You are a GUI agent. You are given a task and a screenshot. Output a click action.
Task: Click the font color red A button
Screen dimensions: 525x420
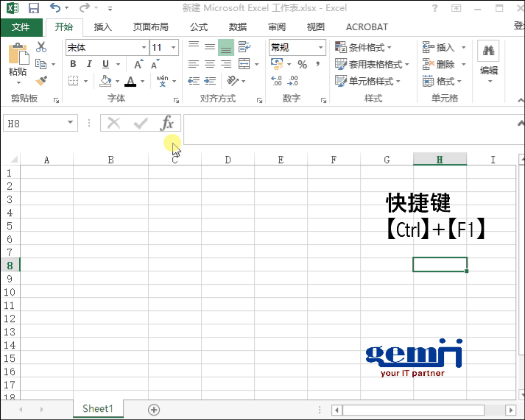pyautogui.click(x=130, y=81)
